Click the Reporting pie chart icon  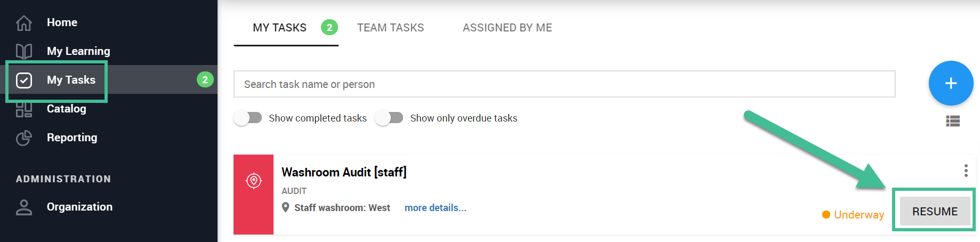pos(24,138)
